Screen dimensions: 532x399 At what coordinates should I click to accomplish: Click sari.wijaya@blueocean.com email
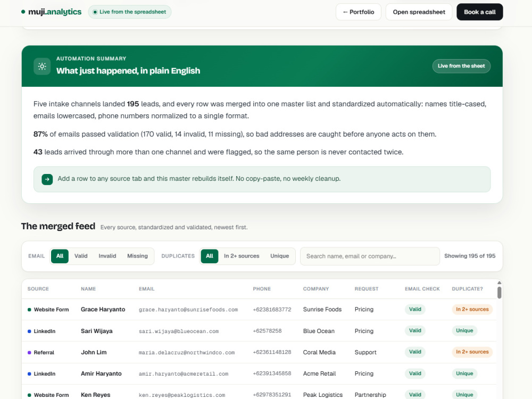pyautogui.click(x=178, y=331)
